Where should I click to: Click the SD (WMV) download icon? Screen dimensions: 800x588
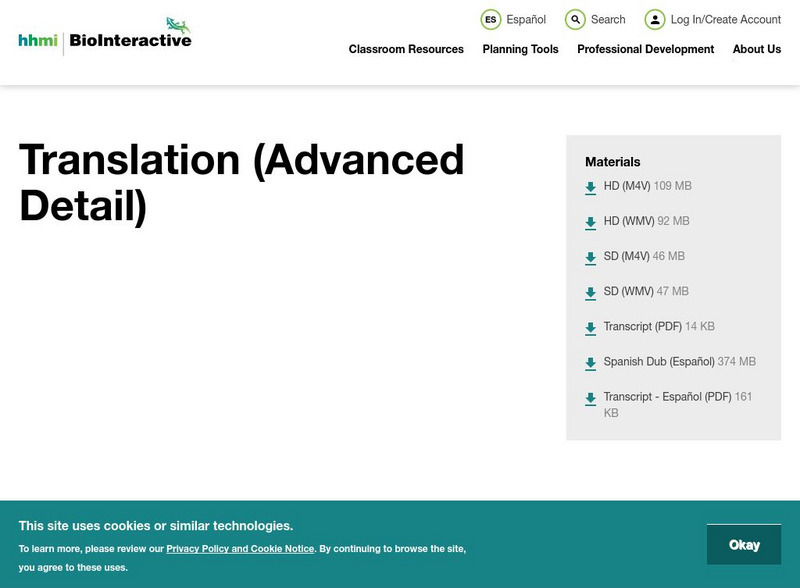[x=589, y=292]
